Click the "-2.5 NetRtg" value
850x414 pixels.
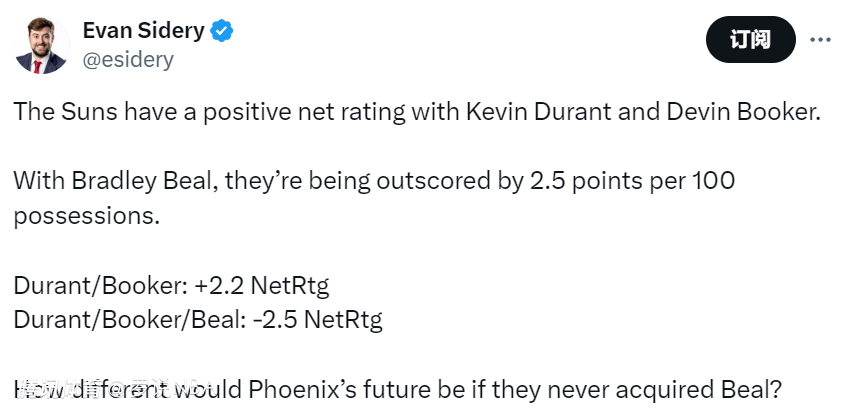(x=316, y=320)
